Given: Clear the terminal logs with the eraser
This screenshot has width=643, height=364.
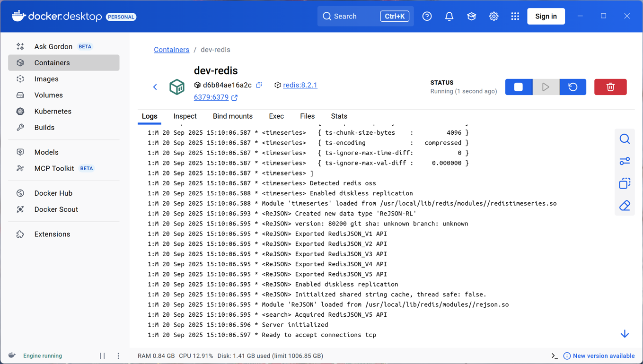Looking at the screenshot, I should [625, 206].
